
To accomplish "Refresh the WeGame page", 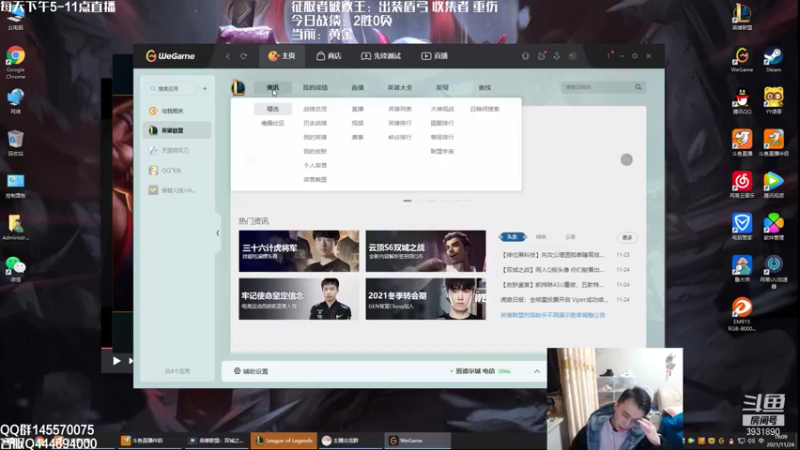I will click(243, 56).
